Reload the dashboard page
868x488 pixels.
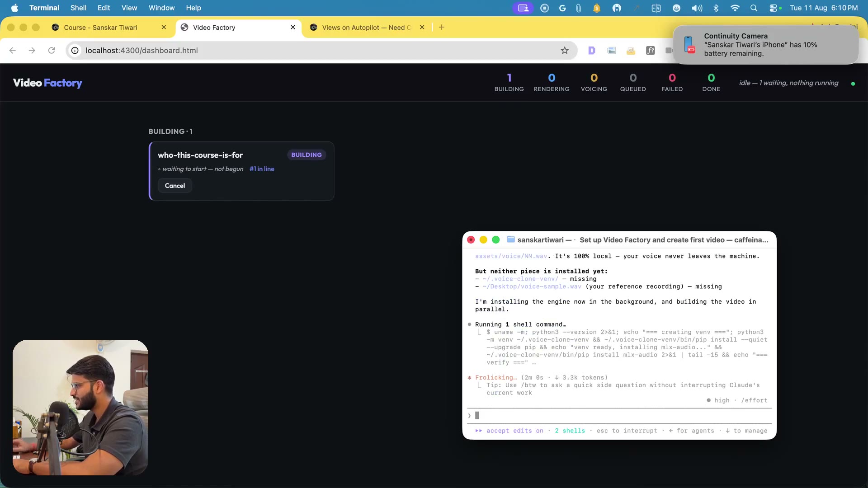coord(52,51)
